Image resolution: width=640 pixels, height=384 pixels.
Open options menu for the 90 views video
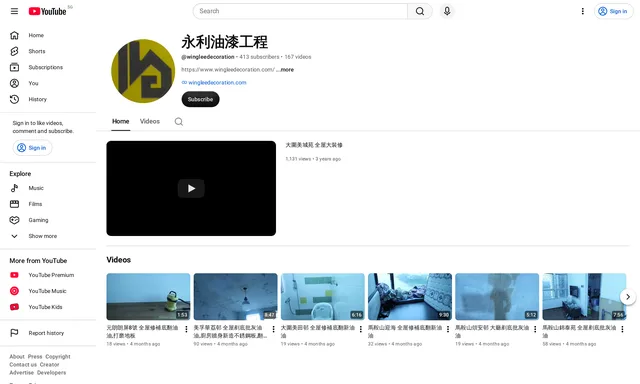(x=273, y=329)
